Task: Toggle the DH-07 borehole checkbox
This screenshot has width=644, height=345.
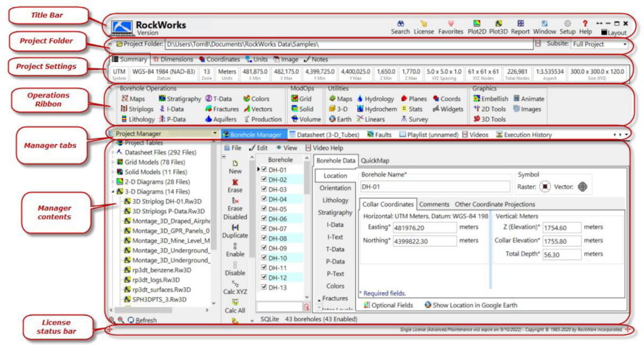Action: coord(265,229)
